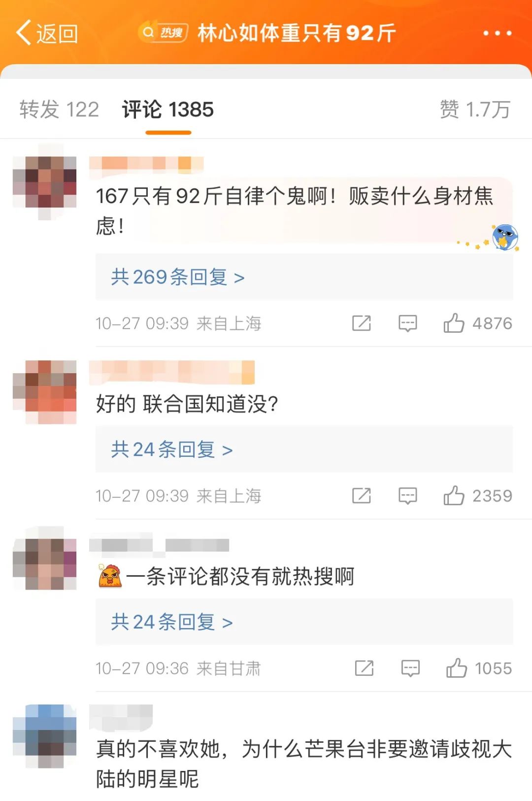
Task: Tap the 返回 back arrow
Action: pyautogui.click(x=47, y=33)
